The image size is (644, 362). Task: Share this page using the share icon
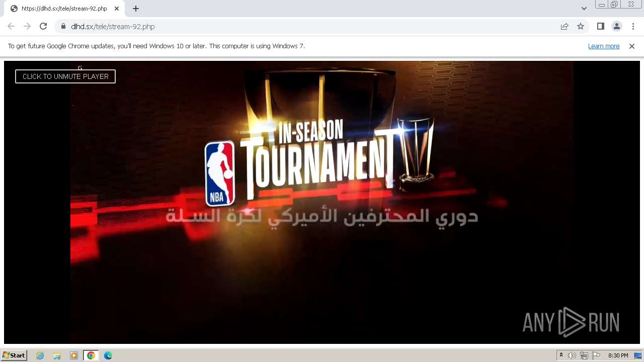(565, 26)
